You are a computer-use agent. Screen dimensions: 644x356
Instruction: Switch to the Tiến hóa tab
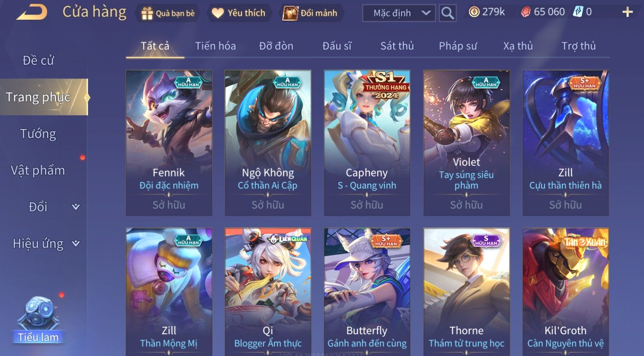(216, 46)
